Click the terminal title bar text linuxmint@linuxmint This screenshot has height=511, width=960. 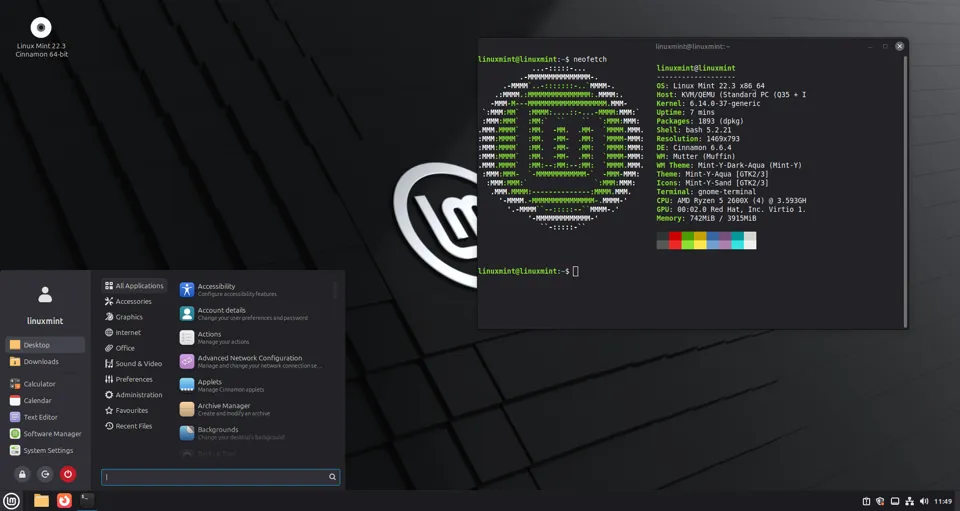[x=692, y=47]
